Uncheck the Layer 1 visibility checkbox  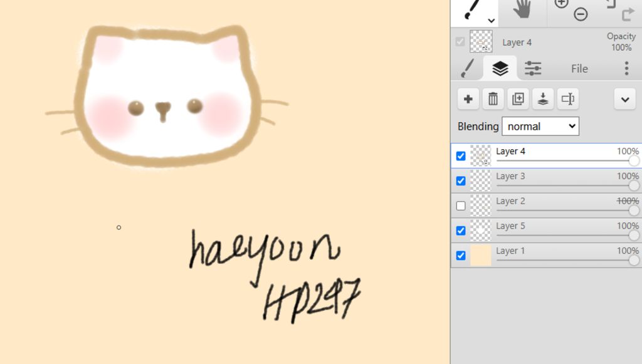tap(461, 256)
